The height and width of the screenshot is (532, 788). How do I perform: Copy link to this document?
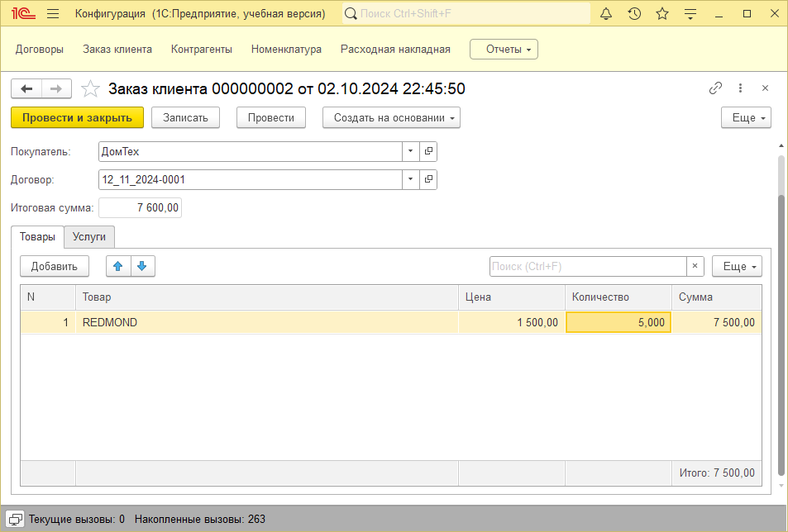[x=715, y=88]
